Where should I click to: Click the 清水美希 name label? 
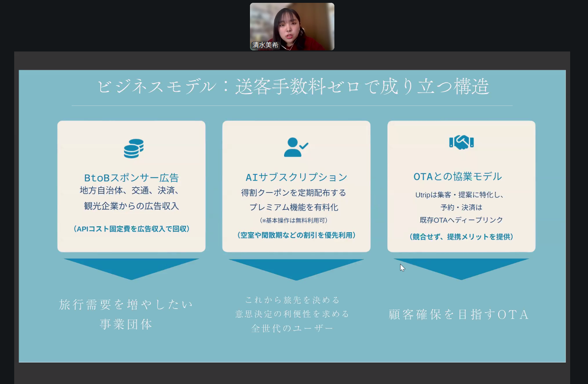[265, 45]
